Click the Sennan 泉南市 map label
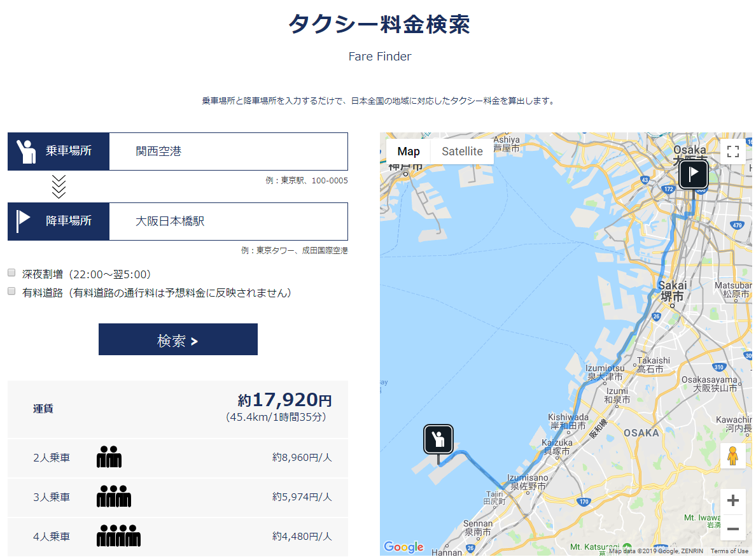Screen dimensions: 756x557 (x=478, y=528)
